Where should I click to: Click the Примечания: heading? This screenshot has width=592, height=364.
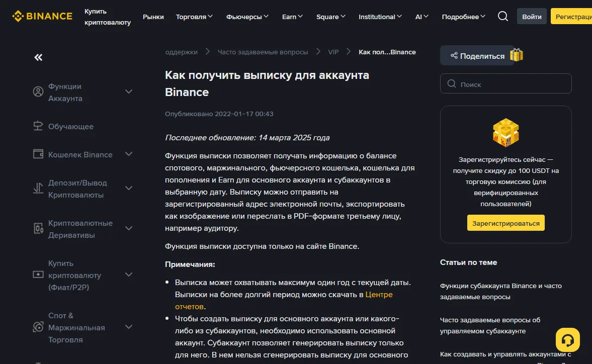pyautogui.click(x=190, y=264)
